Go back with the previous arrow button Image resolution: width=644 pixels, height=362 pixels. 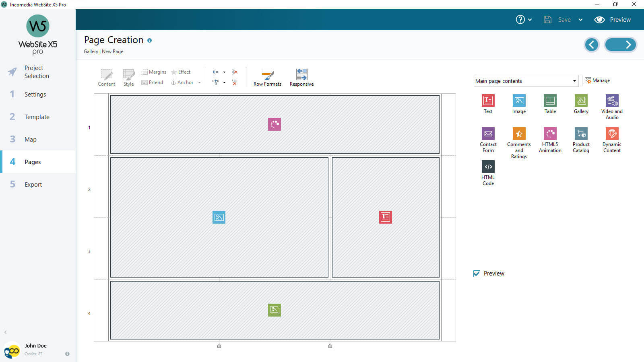click(592, 45)
